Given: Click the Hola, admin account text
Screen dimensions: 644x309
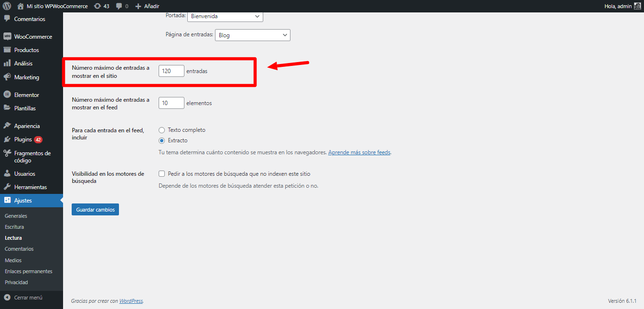Looking at the screenshot, I should pyautogui.click(x=618, y=6).
